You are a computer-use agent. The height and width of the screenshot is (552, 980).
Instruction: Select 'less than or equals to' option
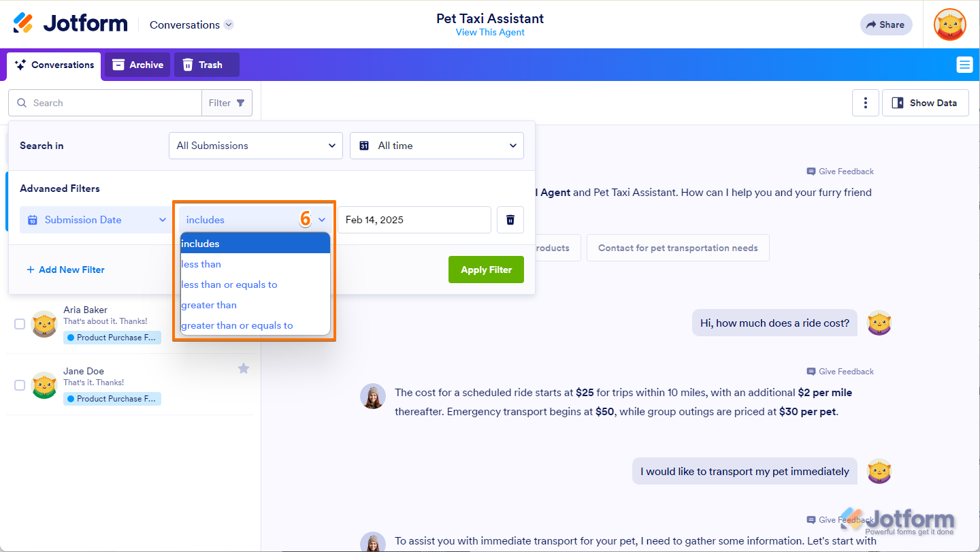(x=229, y=285)
